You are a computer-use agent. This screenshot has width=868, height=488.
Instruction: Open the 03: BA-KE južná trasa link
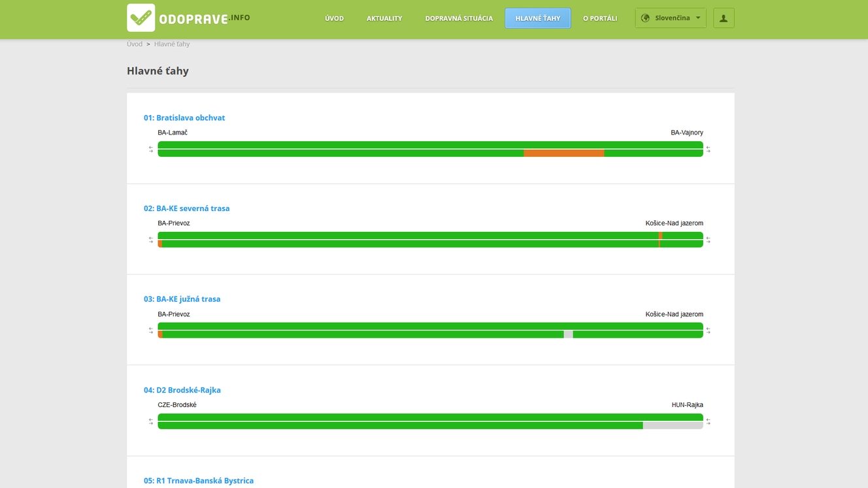[x=182, y=299]
